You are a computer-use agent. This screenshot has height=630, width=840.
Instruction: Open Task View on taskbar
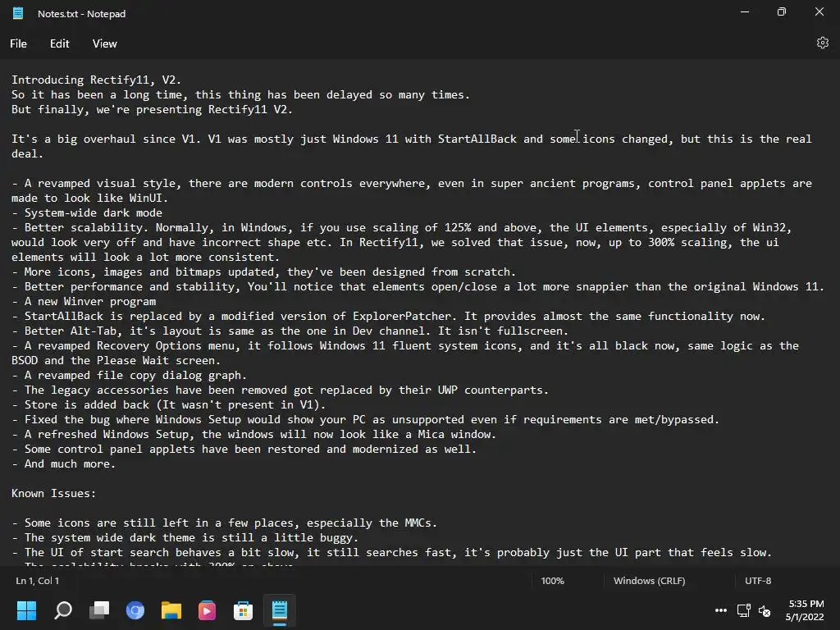[x=99, y=610]
